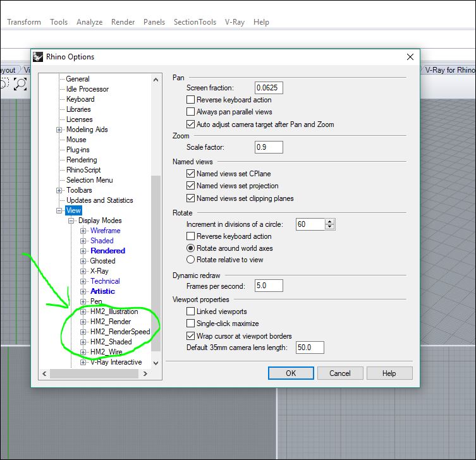Select the Keyboard options page
This screenshot has height=460, width=476.
(80, 99)
